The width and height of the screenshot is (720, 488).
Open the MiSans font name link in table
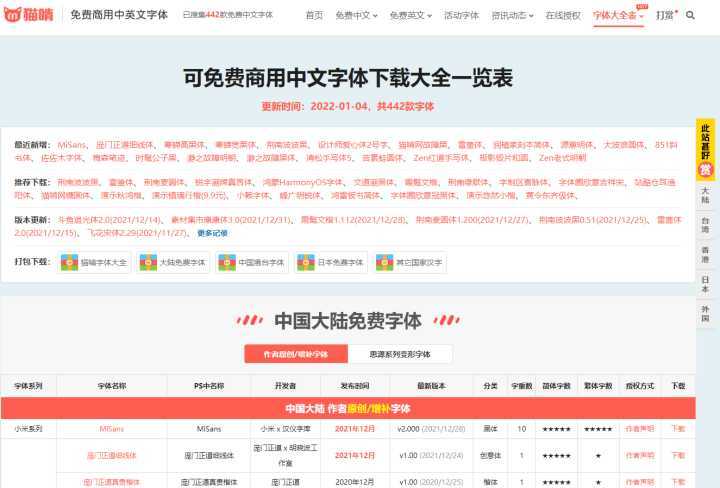click(112, 429)
